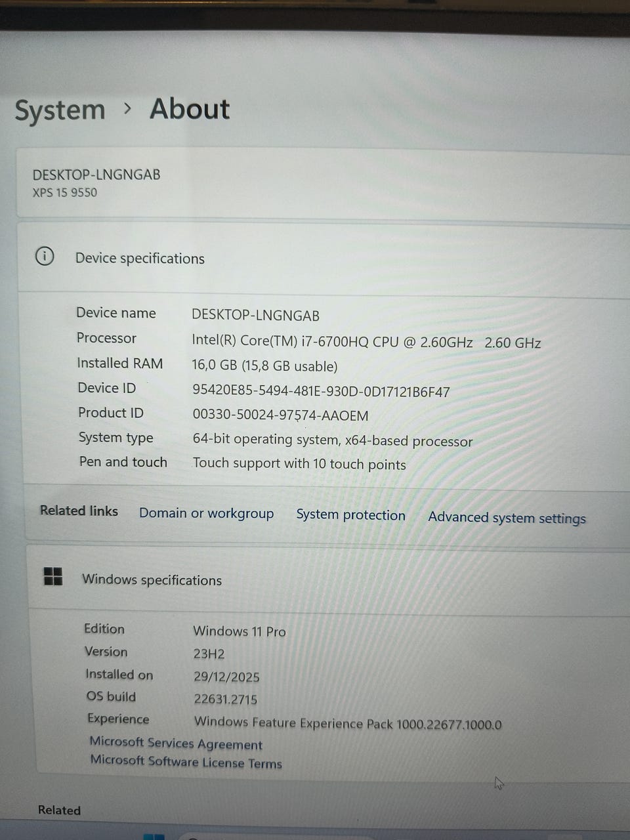Select the 16,0 GB installed RAM value
Image resolution: width=630 pixels, height=840 pixels.
click(x=264, y=366)
